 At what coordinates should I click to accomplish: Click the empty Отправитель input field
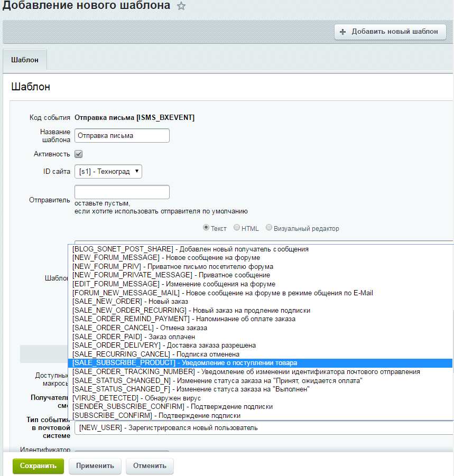click(123, 191)
